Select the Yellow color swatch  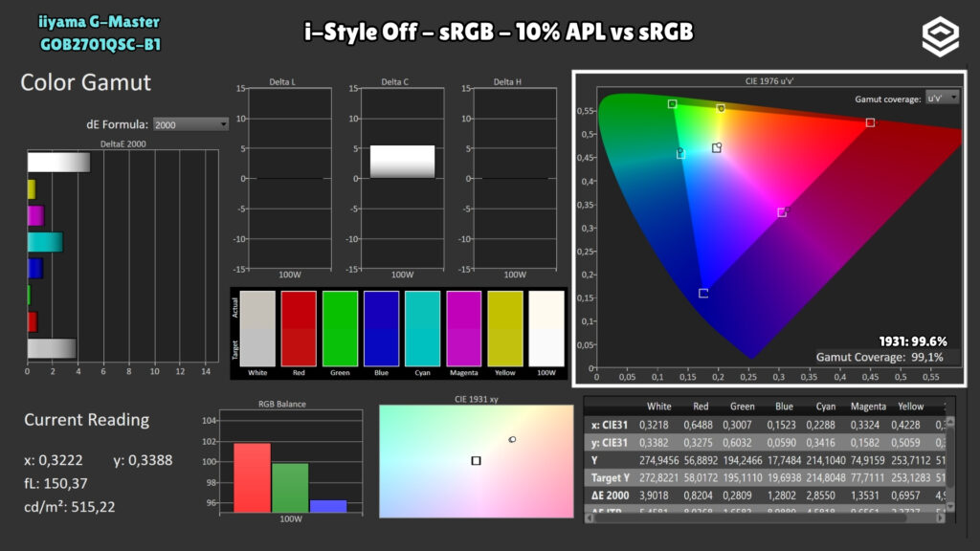tap(505, 329)
